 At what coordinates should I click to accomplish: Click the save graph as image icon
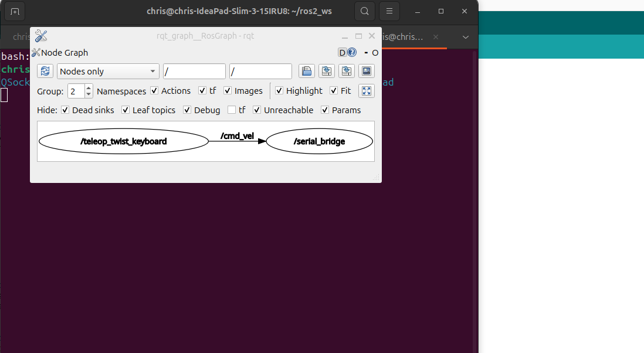point(366,71)
